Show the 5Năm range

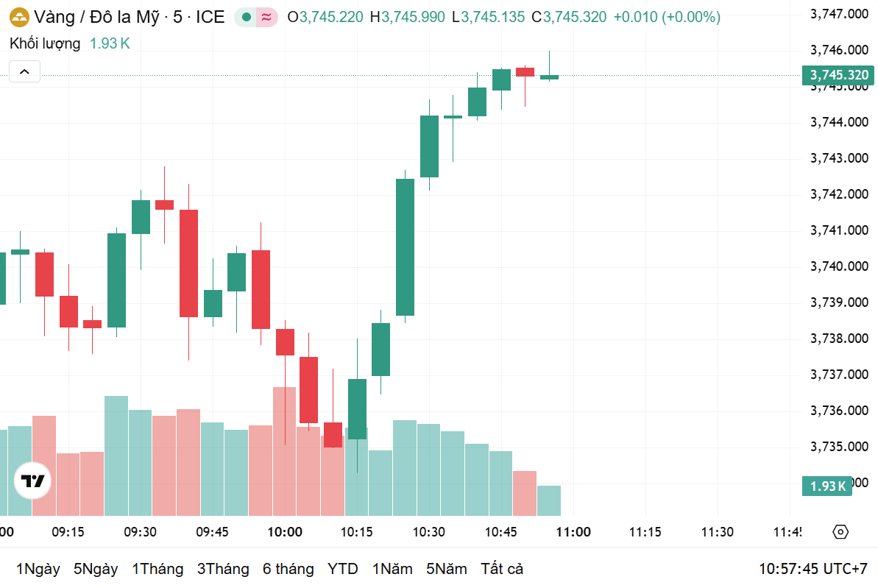coord(446,569)
